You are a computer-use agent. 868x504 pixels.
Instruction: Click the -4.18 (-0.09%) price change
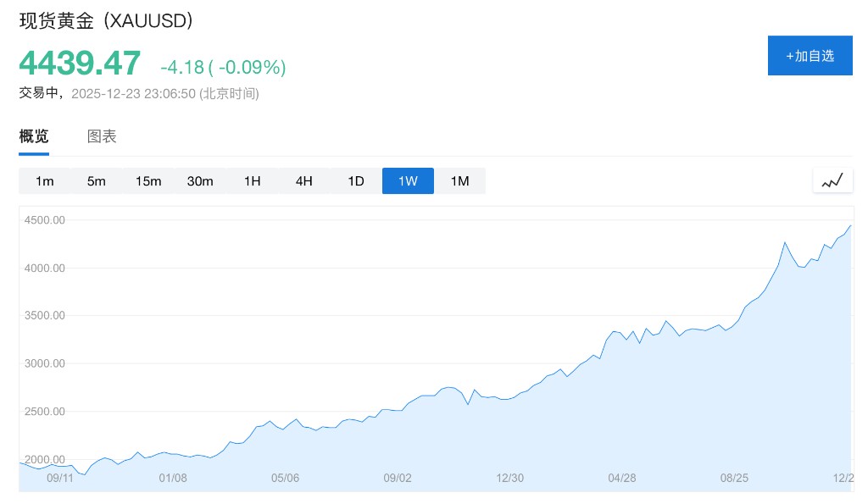click(x=223, y=67)
